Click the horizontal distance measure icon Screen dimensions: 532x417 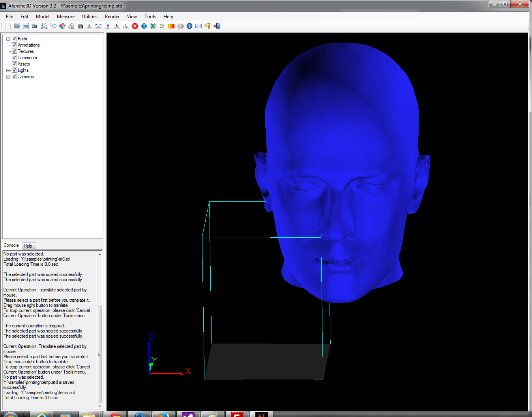[x=99, y=26]
